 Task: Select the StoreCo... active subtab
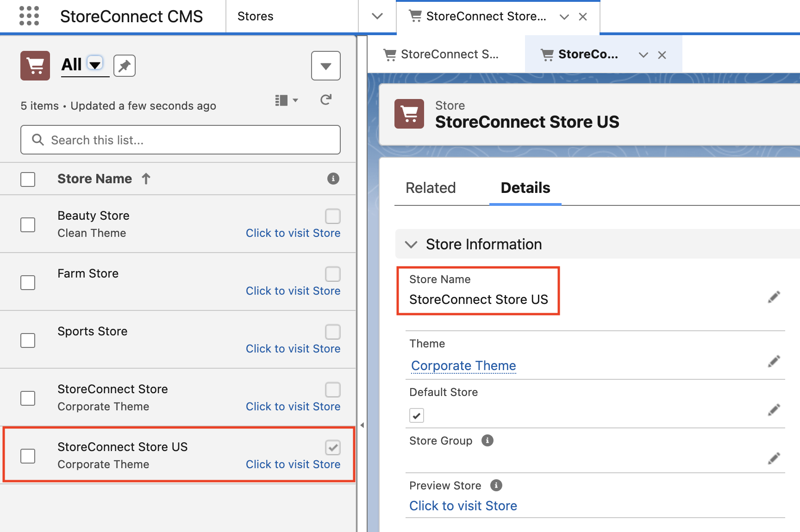coord(588,55)
